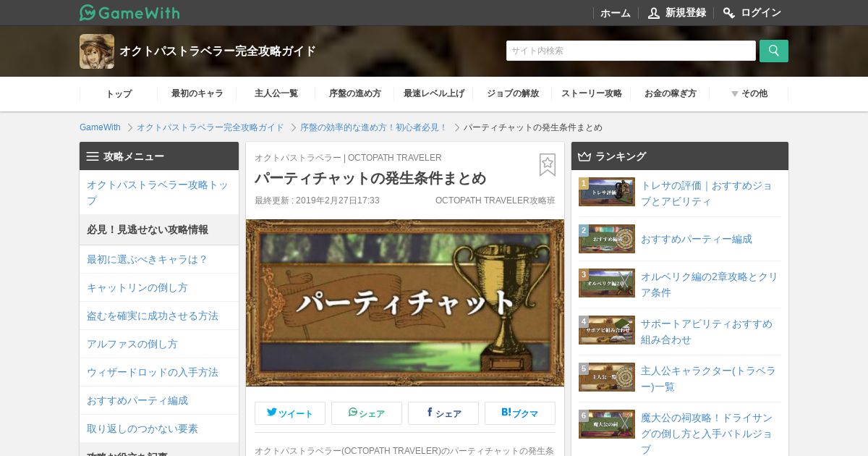Click article title パーティチャットの発生条件まとめ

370,178
